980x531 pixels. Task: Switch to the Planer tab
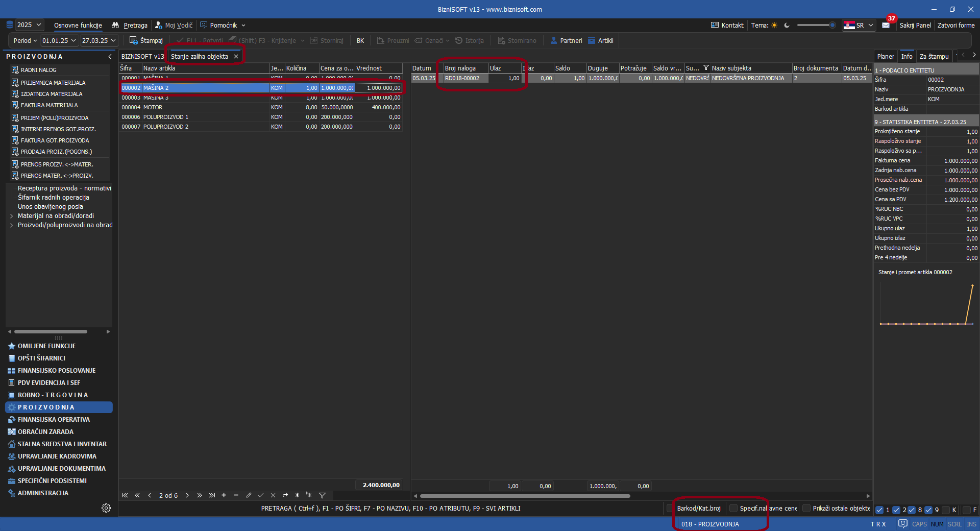(x=885, y=57)
